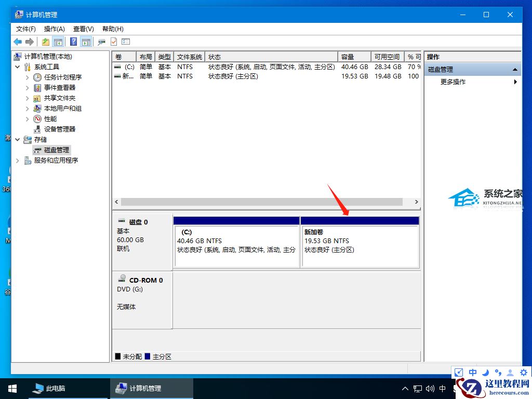532x399 pixels.
Task: Open the network tray icon
Action: coord(418,389)
